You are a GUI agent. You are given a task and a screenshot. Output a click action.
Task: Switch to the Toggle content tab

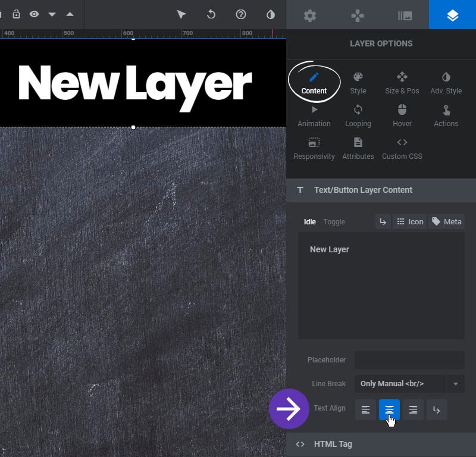point(334,222)
